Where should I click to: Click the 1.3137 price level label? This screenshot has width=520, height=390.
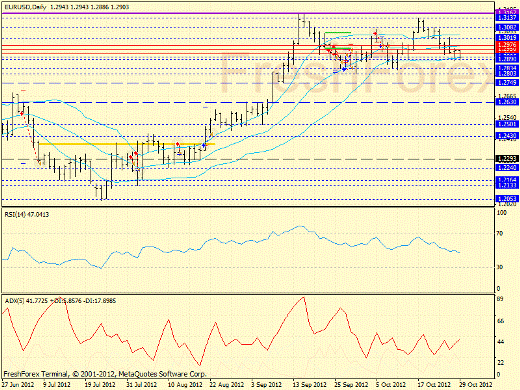507,18
